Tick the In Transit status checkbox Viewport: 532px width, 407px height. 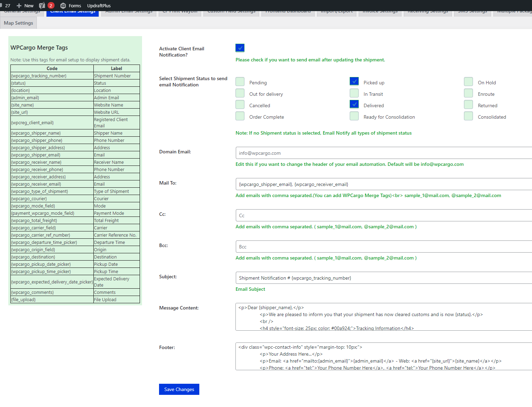[354, 93]
